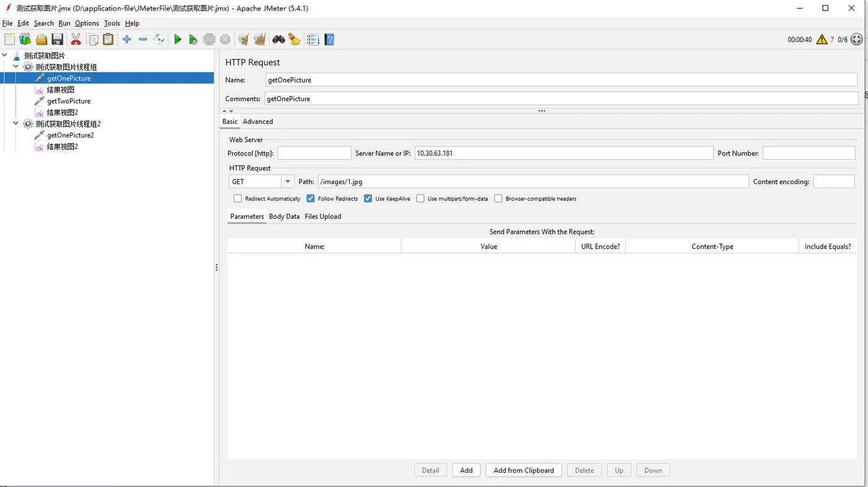Click the small up arrow on splitter

pyautogui.click(x=224, y=111)
